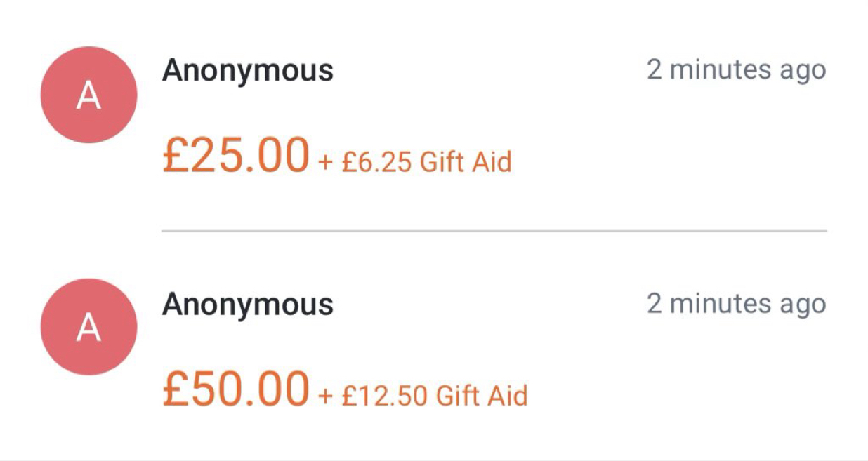Viewport: 868px width, 461px height.
Task: Click the £12.50 Gift Aid amount
Action: click(x=385, y=396)
